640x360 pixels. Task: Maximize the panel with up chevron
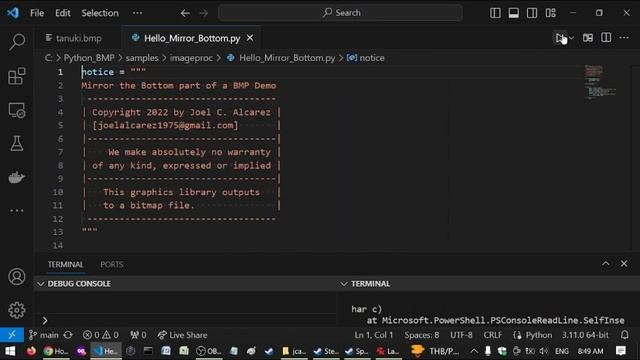pyautogui.click(x=606, y=264)
